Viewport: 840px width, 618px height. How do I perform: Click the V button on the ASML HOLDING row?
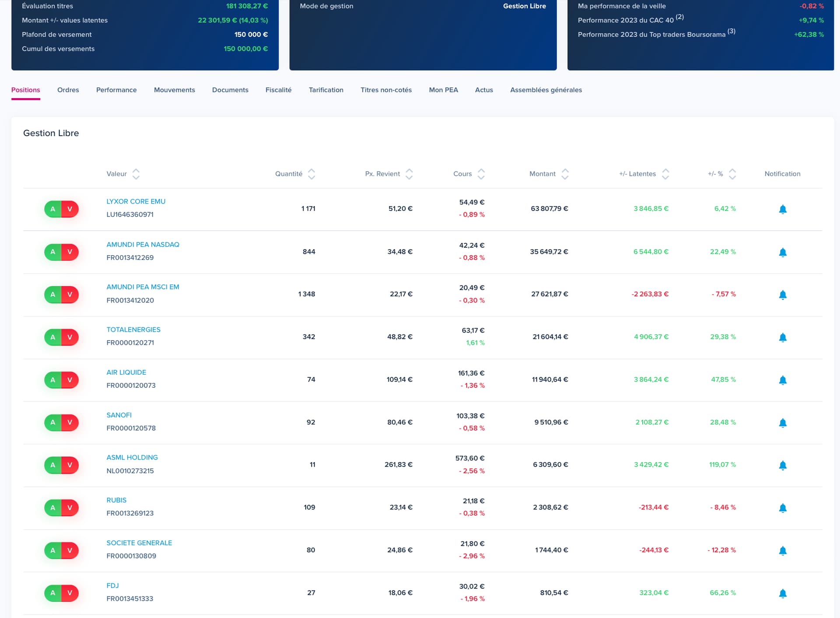point(70,465)
